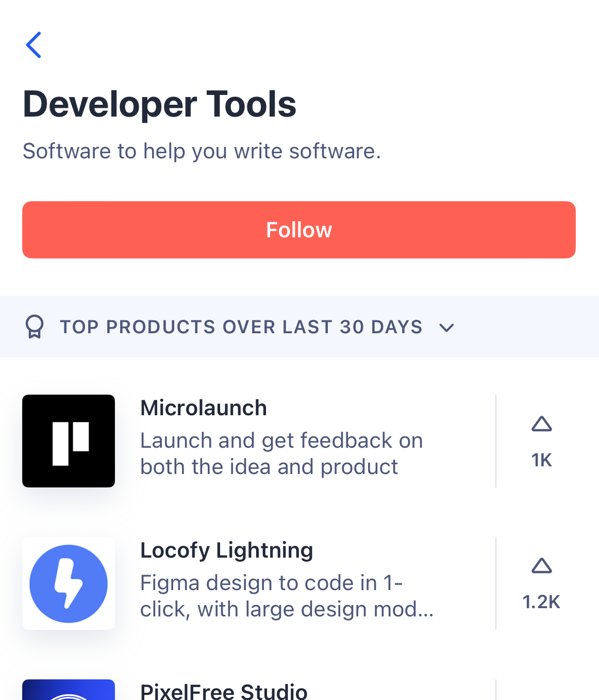599x700 pixels.
Task: Tap the Follow button
Action: (299, 230)
